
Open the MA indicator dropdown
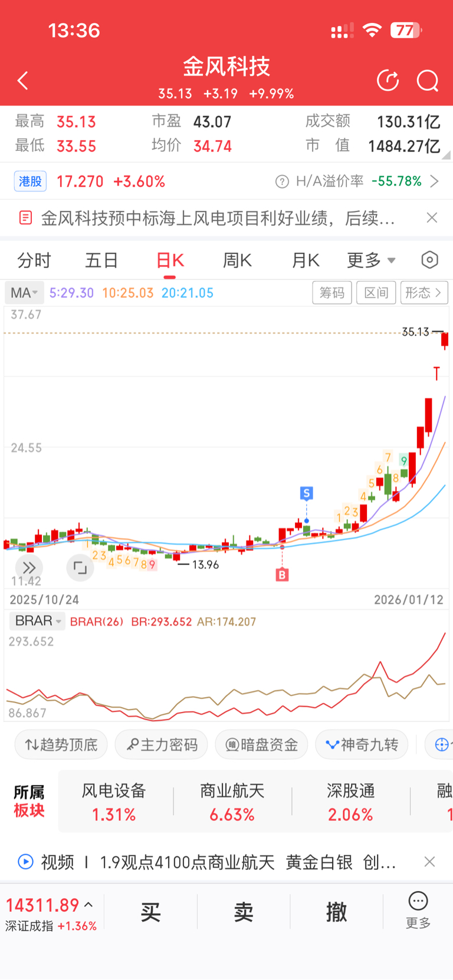tap(24, 293)
